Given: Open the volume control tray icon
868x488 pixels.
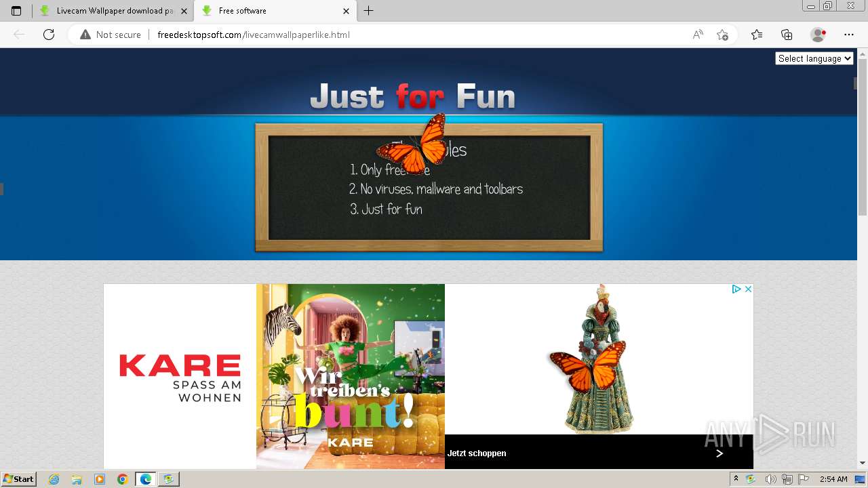Looking at the screenshot, I should point(770,479).
